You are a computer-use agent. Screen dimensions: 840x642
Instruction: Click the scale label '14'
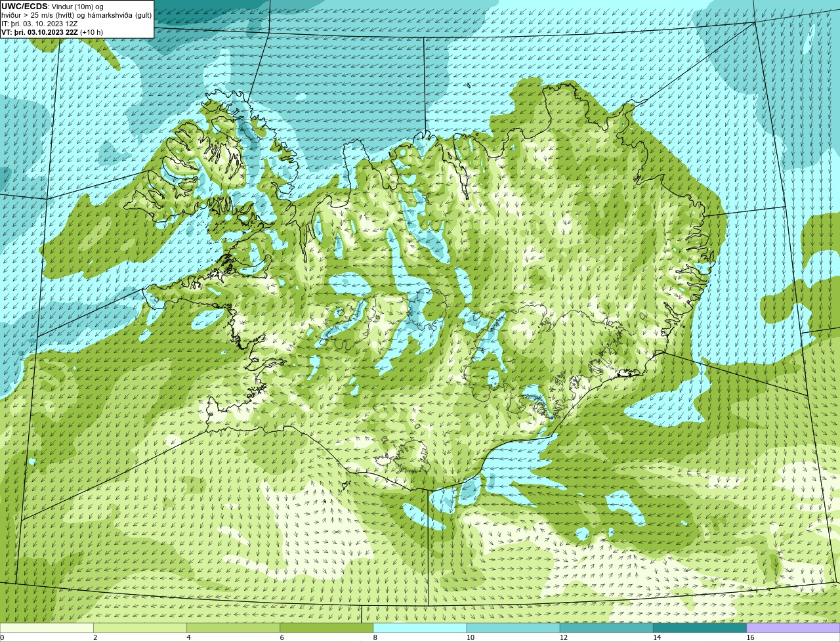656,637
